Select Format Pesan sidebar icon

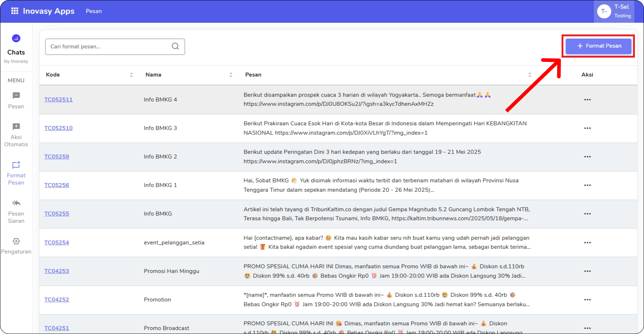pyautogui.click(x=16, y=165)
